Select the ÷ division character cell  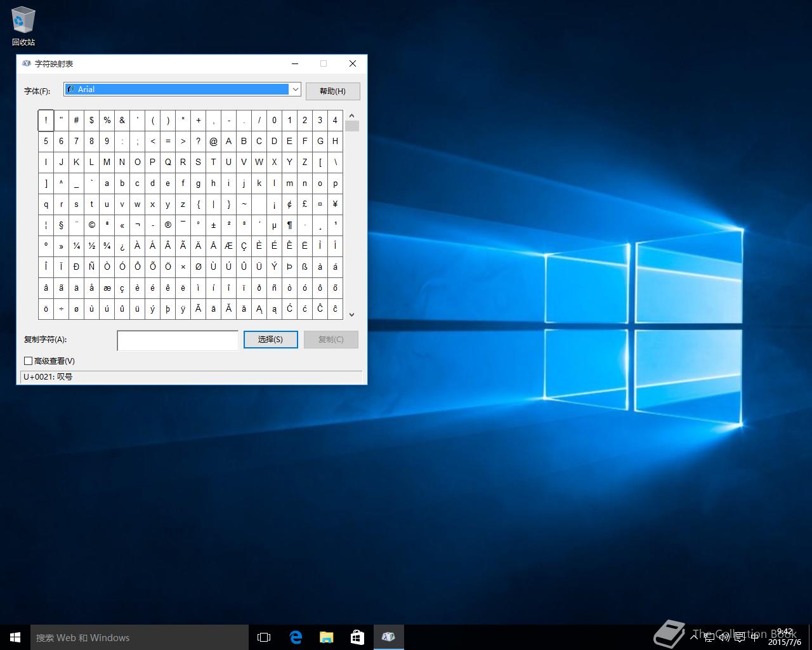coord(61,308)
